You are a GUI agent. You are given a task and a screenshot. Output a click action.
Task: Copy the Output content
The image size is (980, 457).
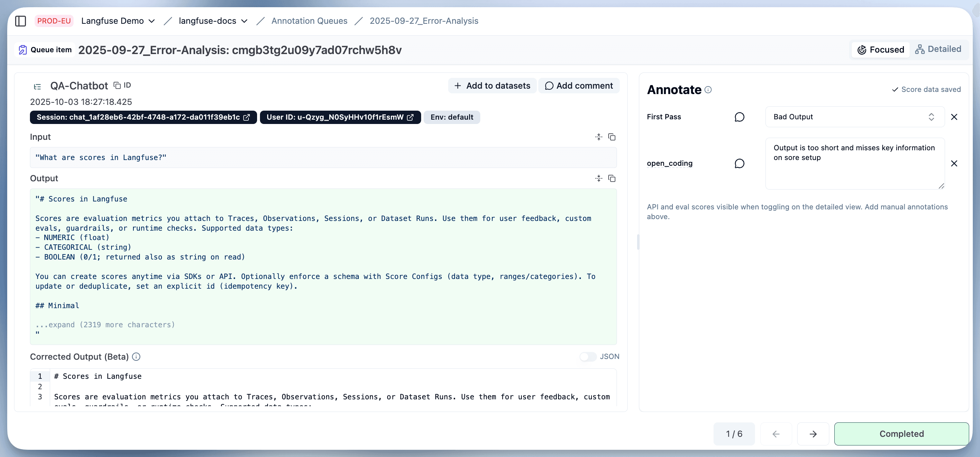point(612,178)
